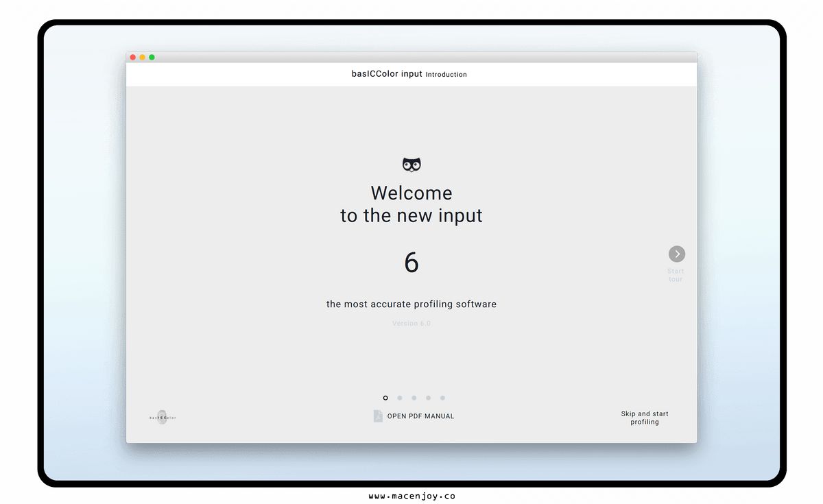823x504 pixels.
Task: Open the fifth intro page dot
Action: click(443, 398)
